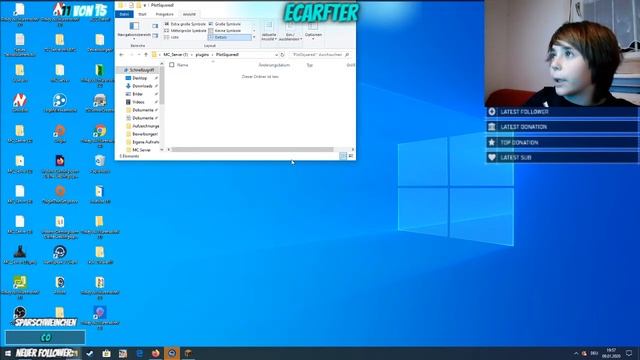Select the green binder desktop icon
This screenshot has width=640, height=360.
[x=100, y=70]
